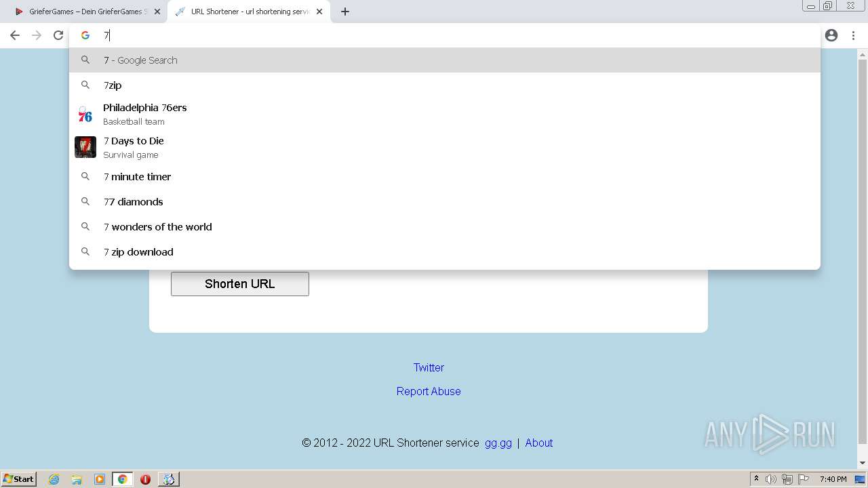Screen dimensions: 868x488
Task: Open the About link in footer
Action: pyautogui.click(x=539, y=443)
